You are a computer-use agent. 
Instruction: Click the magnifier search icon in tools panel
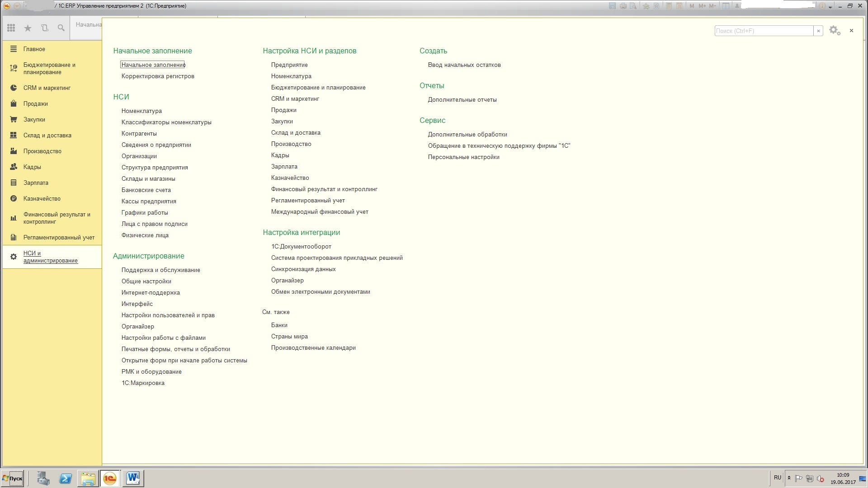(61, 28)
